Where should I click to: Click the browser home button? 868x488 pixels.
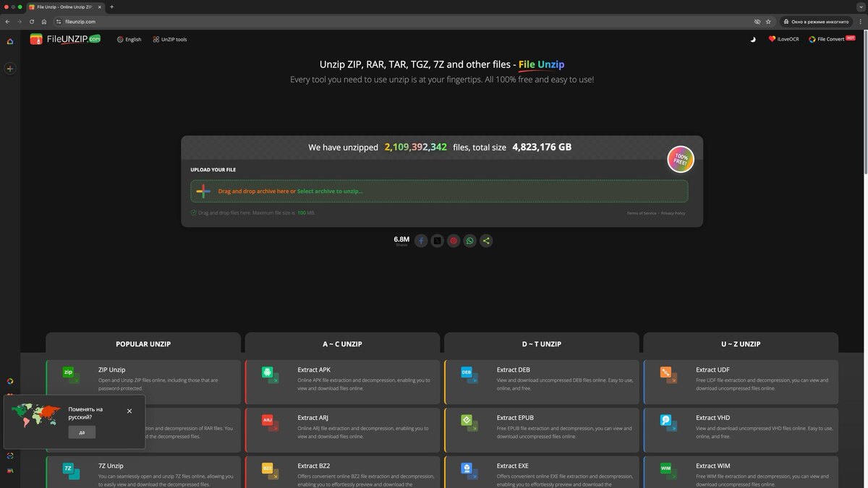[43, 22]
